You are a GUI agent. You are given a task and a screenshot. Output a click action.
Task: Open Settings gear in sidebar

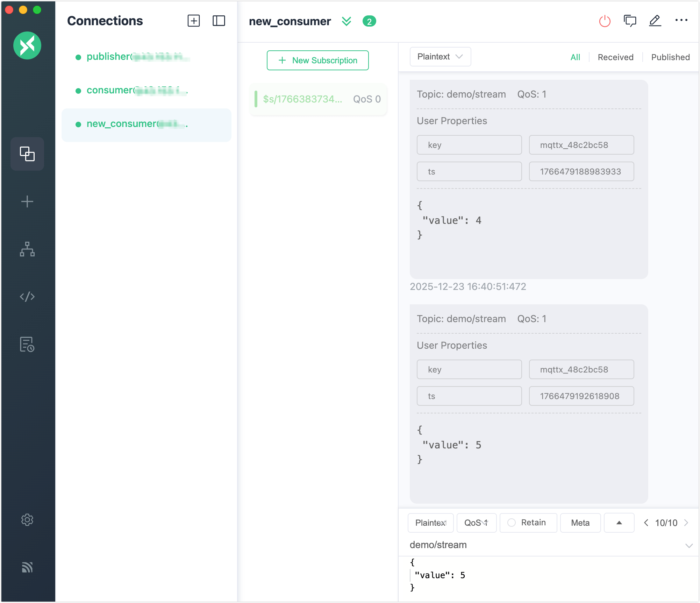[x=27, y=520]
